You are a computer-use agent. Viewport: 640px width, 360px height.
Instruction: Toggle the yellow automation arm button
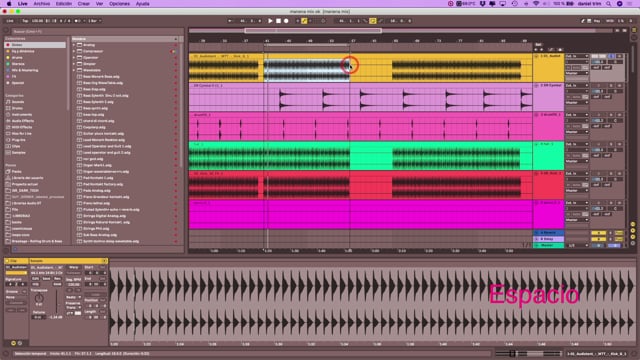pos(304,21)
